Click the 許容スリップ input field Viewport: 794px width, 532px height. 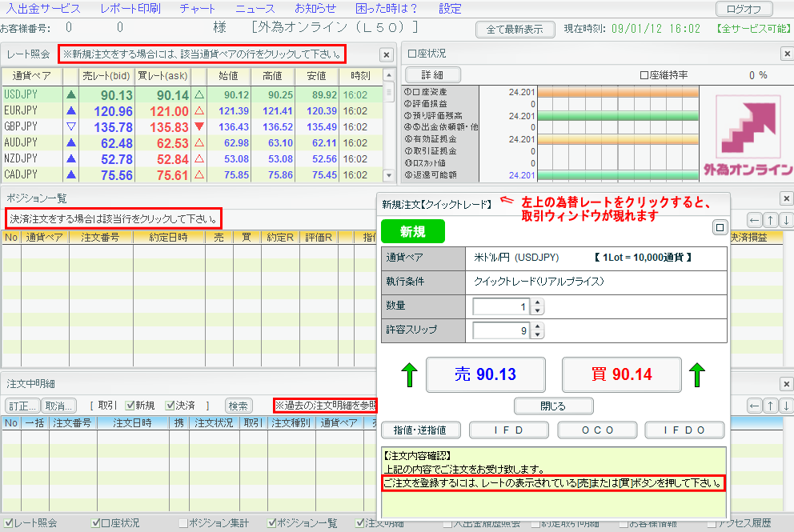[501, 330]
